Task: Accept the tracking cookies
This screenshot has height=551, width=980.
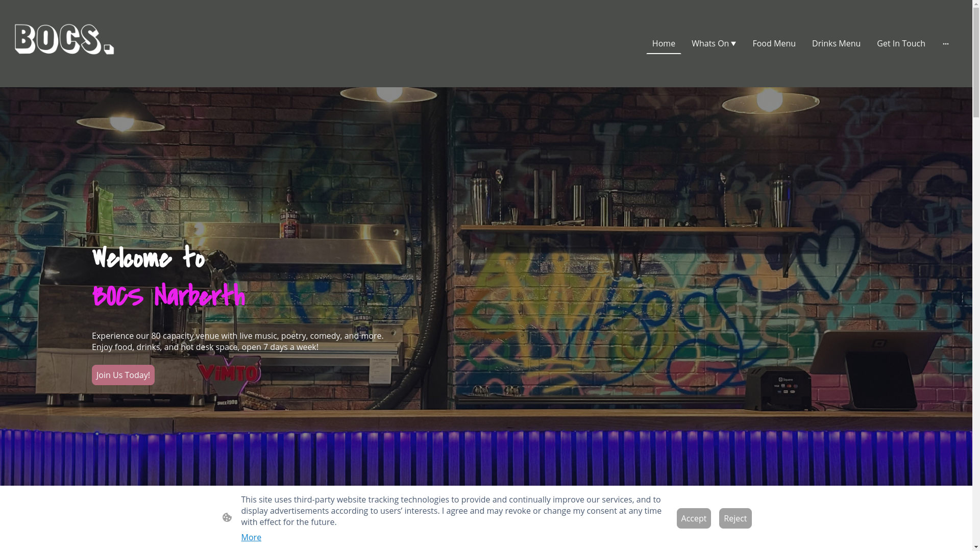Action: [693, 518]
